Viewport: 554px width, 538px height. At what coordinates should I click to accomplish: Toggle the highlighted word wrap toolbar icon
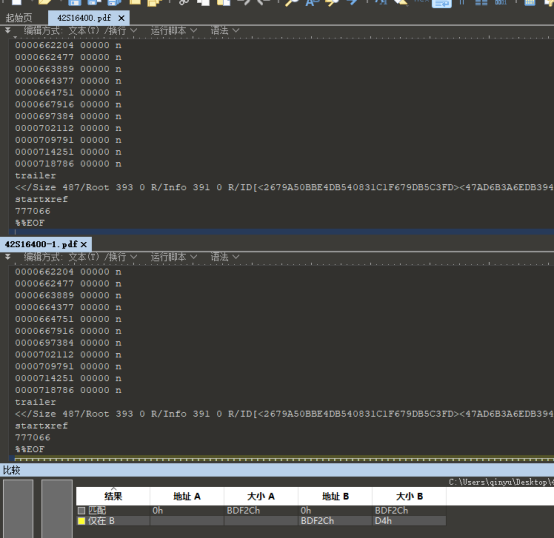pyautogui.click(x=442, y=3)
